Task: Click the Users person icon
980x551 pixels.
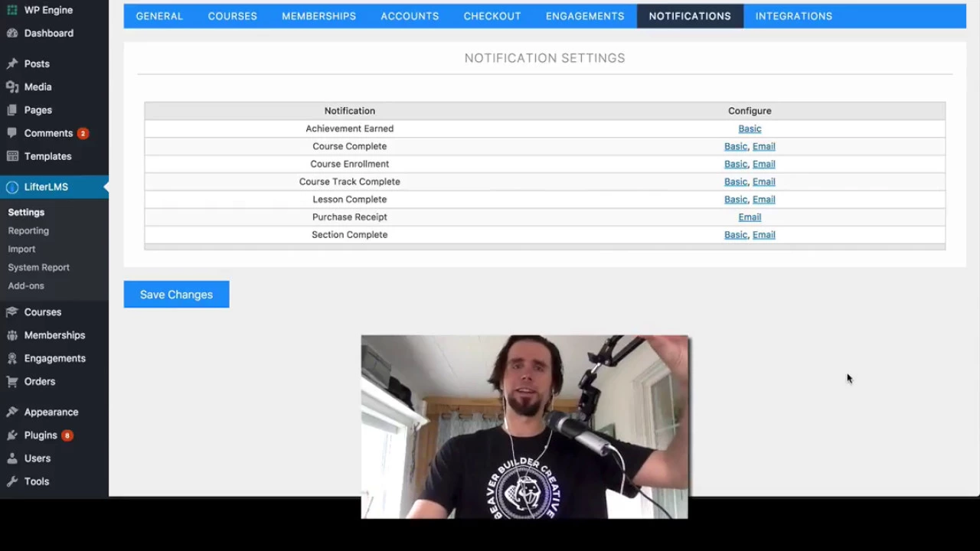Action: 12,458
